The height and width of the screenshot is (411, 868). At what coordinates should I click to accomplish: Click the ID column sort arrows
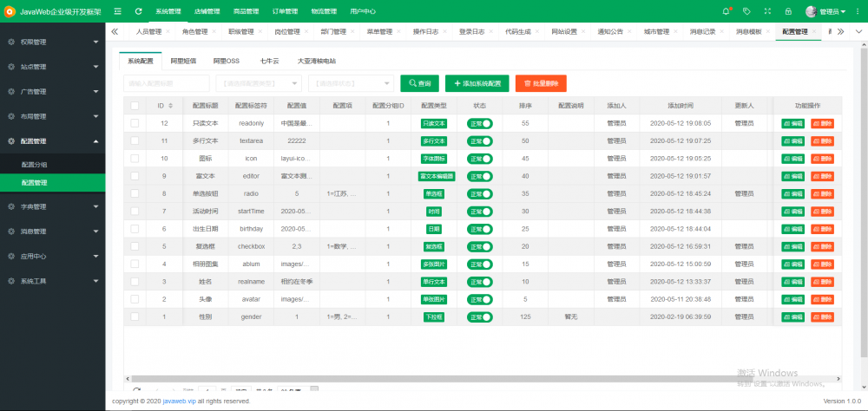[170, 106]
